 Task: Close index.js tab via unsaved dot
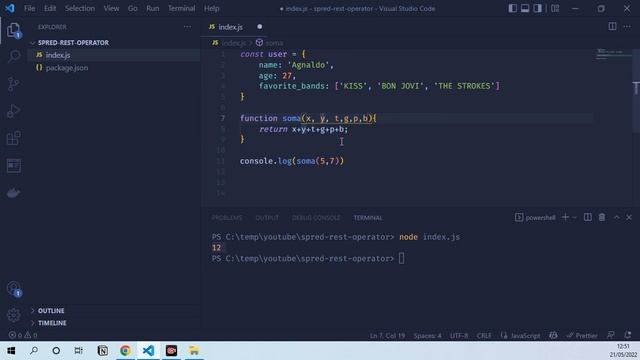click(260, 27)
